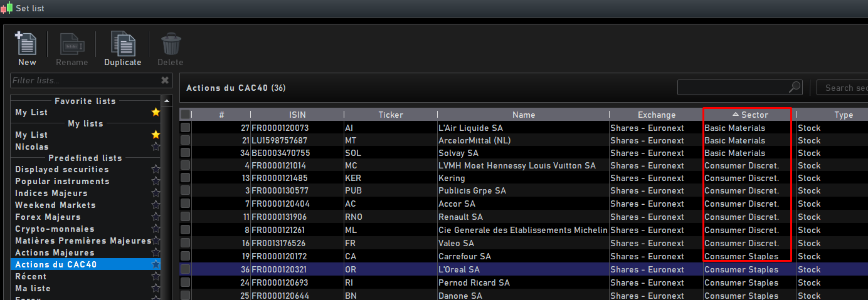Select Crypto-monnaies list
868x300 pixels.
point(55,229)
